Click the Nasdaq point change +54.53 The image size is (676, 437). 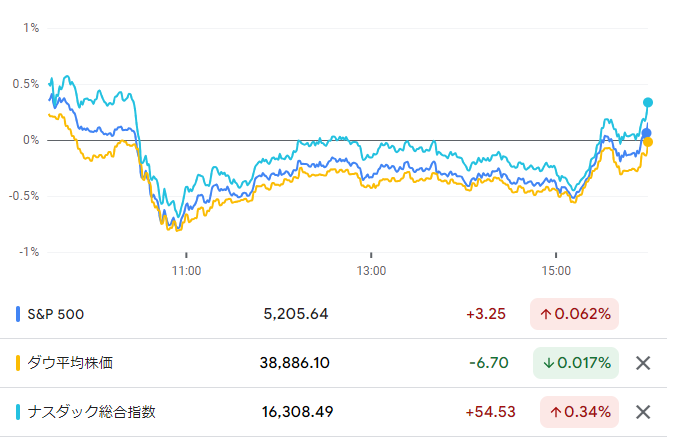pos(486,411)
